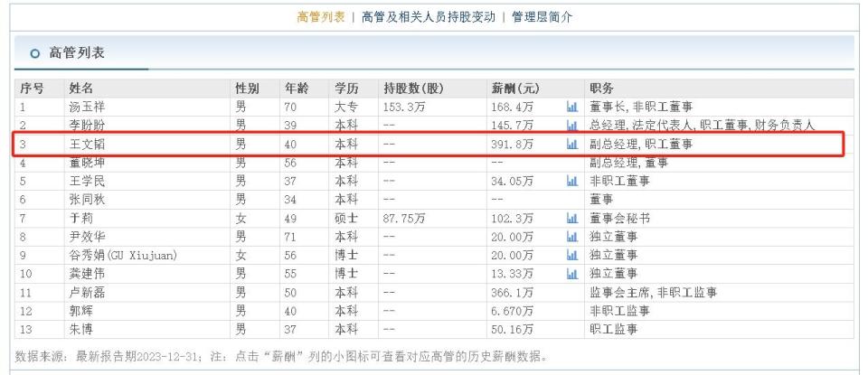Click the 366.1万 salary value
868x375 pixels.
513,293
